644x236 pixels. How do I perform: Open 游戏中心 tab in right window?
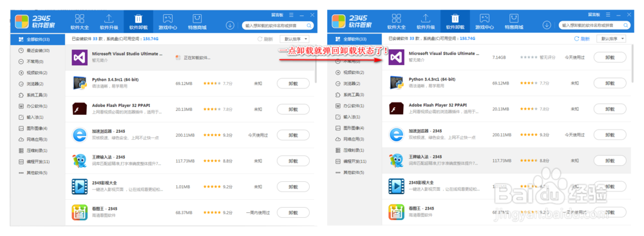click(484, 22)
